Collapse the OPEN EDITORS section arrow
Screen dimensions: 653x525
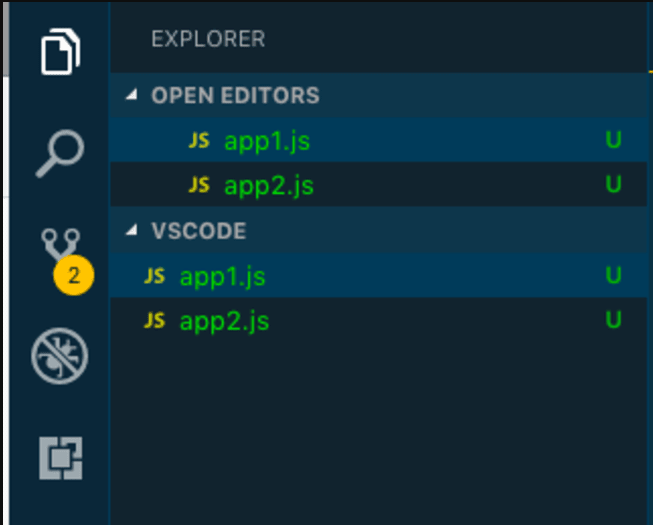pos(132,95)
